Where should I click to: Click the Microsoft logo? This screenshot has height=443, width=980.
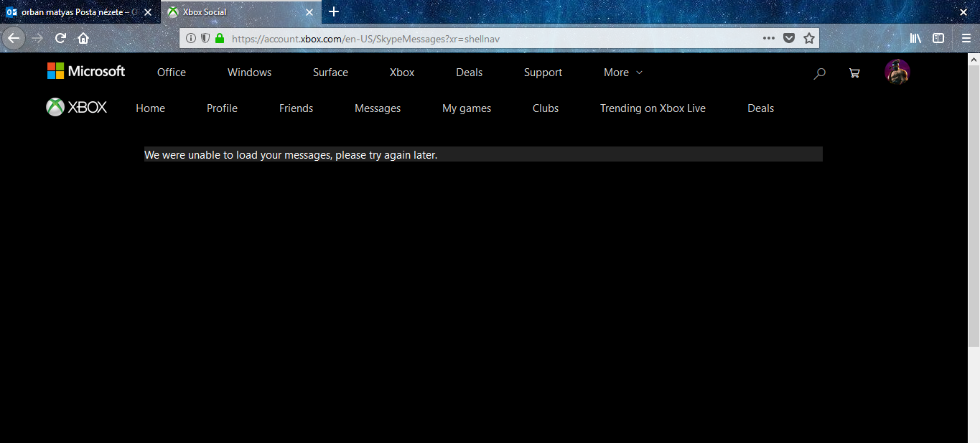[x=86, y=71]
